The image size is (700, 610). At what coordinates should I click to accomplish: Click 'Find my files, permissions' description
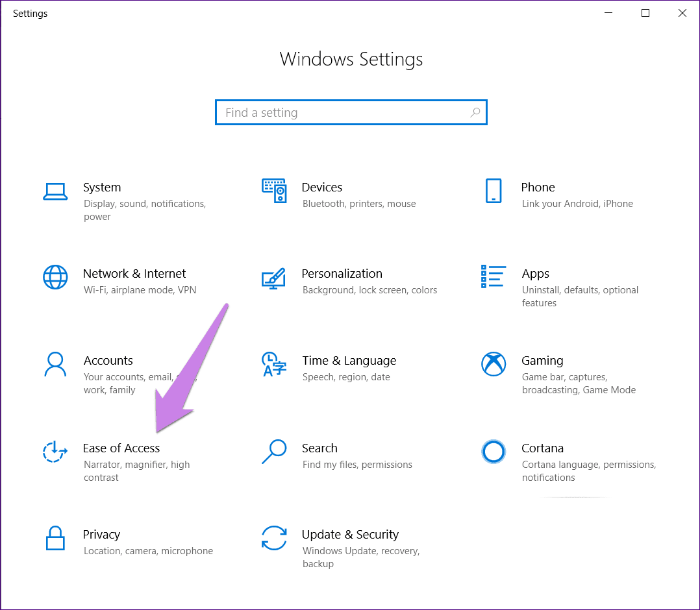click(x=357, y=465)
